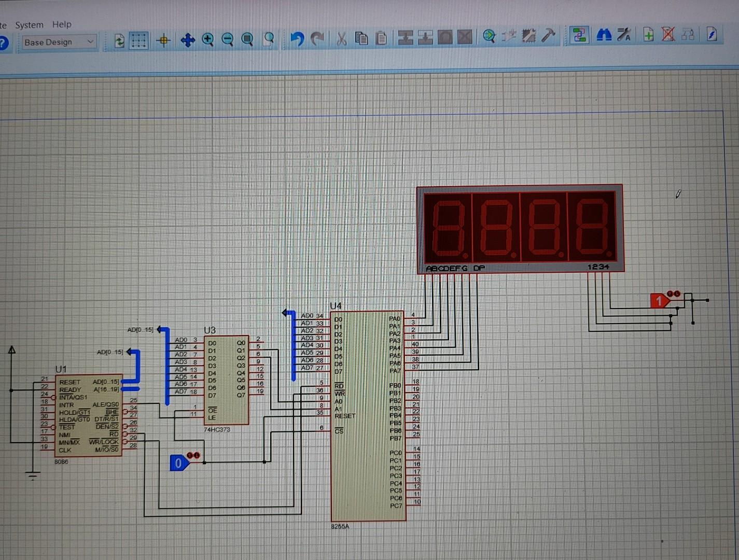Click the blue help question mark button

[x=3, y=43]
